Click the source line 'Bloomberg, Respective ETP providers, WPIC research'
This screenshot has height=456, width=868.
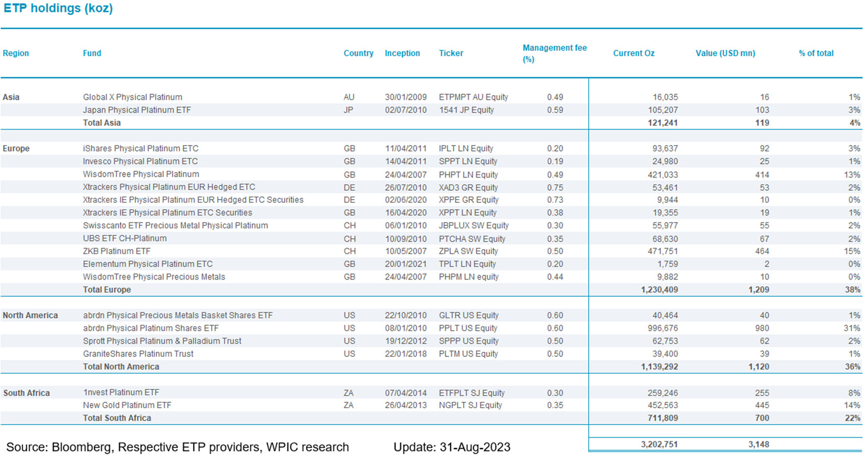point(200,447)
